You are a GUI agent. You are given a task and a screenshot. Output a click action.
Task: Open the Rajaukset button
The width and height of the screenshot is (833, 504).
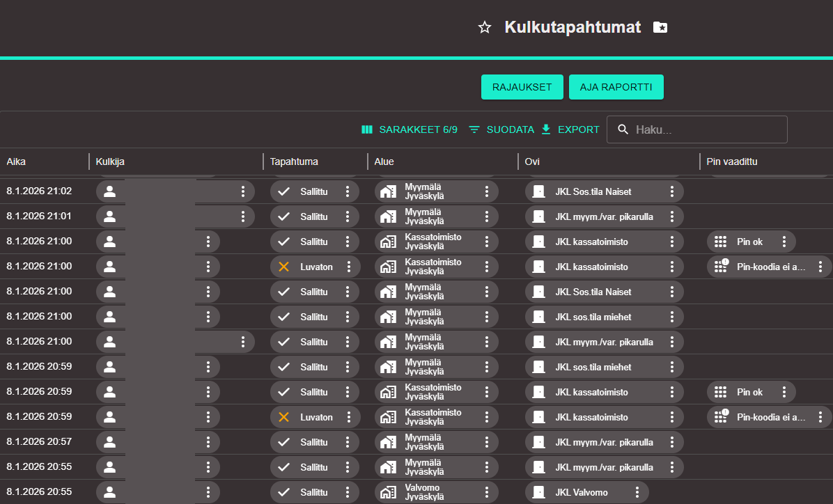522,87
